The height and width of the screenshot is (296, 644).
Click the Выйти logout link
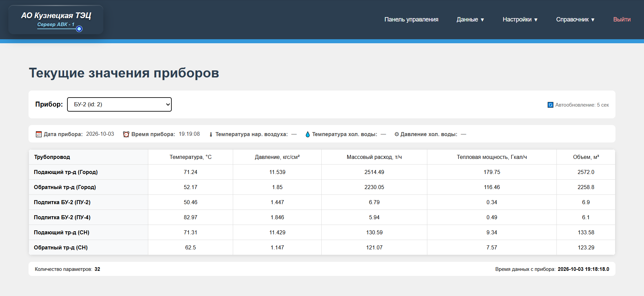(622, 19)
